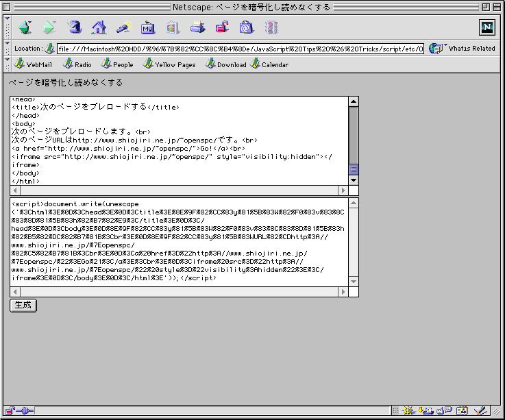Click the component bar grip handle

coord(395,410)
